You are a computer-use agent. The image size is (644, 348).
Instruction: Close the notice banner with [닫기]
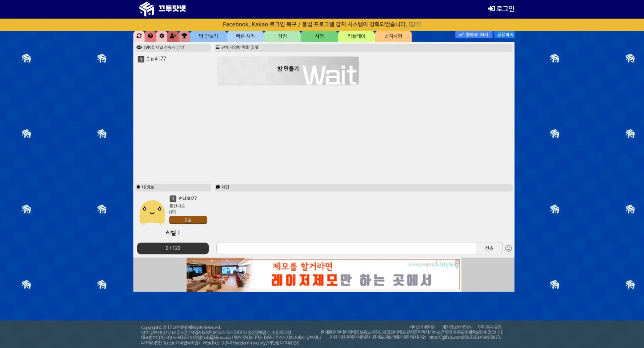click(x=415, y=24)
